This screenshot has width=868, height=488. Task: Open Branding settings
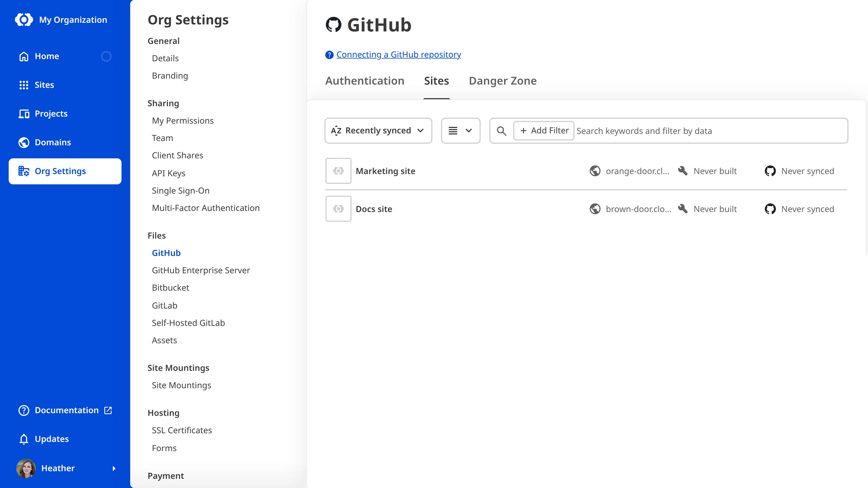tap(170, 75)
